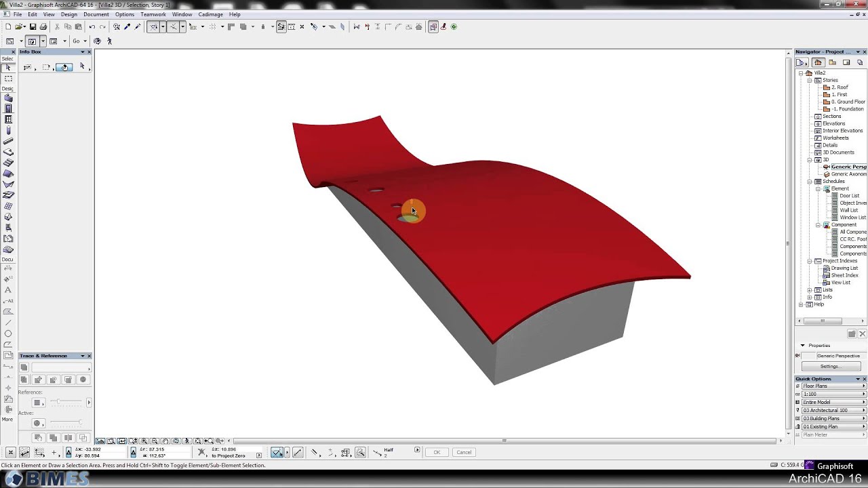Viewport: 868px width, 488px height.
Task: Select the Wall tool in Toolbox
Action: click(8, 98)
